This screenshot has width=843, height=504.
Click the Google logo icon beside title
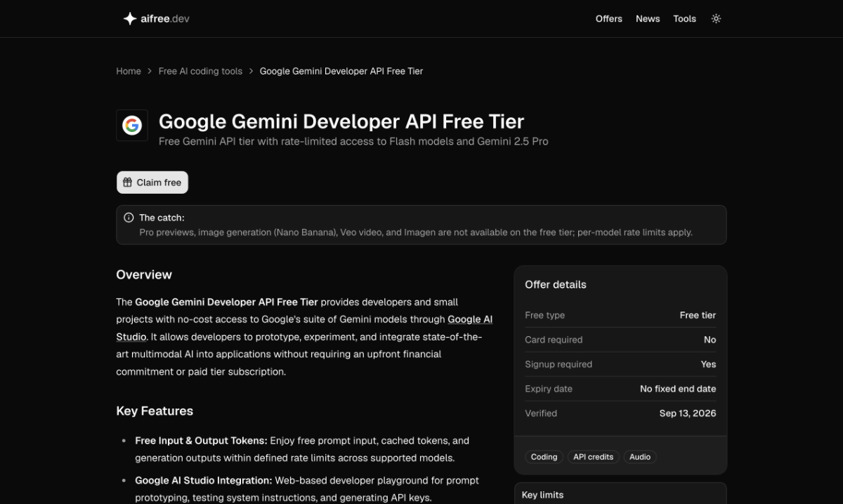pyautogui.click(x=132, y=126)
